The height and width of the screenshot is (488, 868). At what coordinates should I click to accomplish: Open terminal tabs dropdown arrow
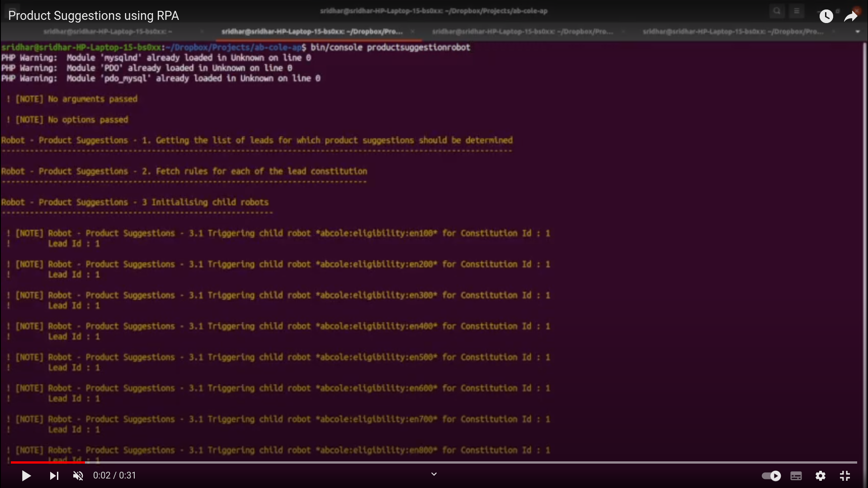(x=858, y=32)
